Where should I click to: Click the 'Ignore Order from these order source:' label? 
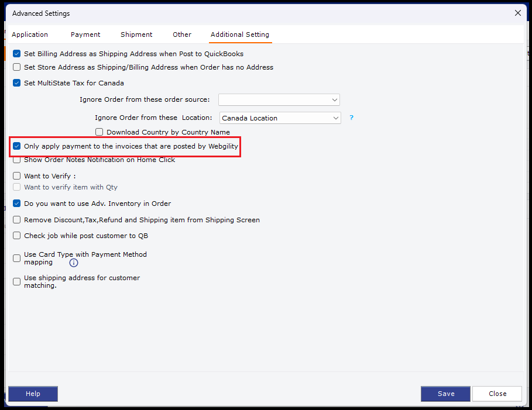click(x=145, y=99)
